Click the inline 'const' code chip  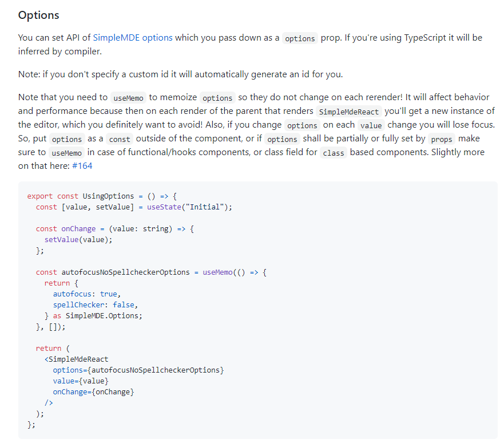120,139
